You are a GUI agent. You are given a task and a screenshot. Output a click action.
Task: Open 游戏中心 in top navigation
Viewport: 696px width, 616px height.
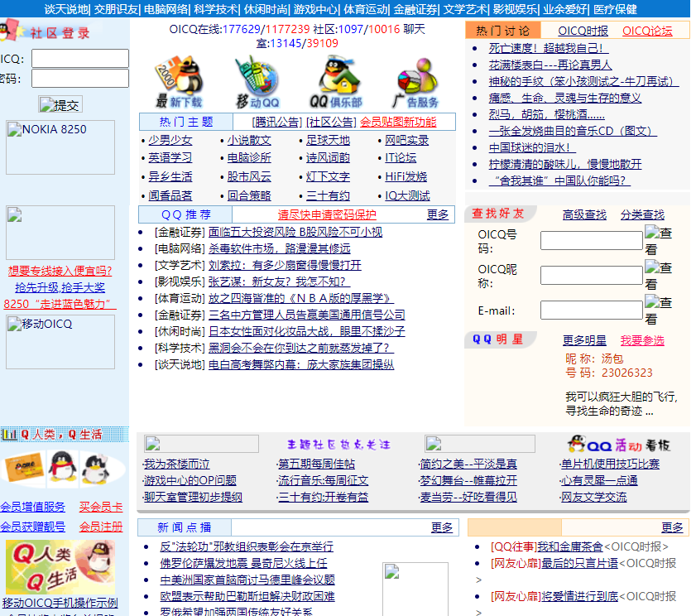315,9
